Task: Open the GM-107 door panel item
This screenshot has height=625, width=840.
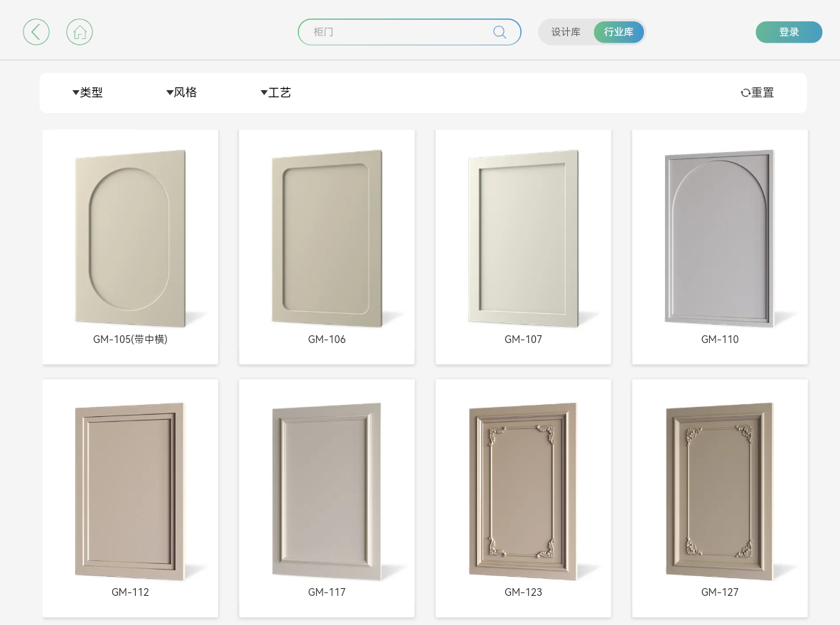Action: click(x=523, y=239)
